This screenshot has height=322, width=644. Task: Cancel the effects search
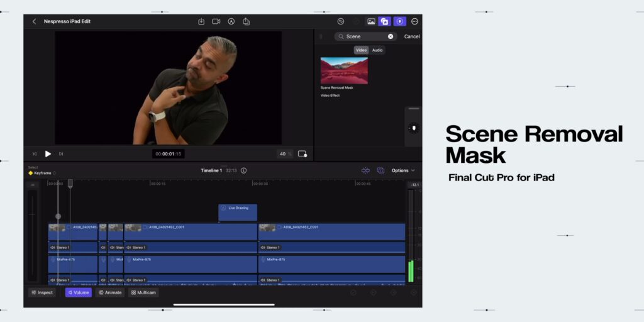[411, 36]
